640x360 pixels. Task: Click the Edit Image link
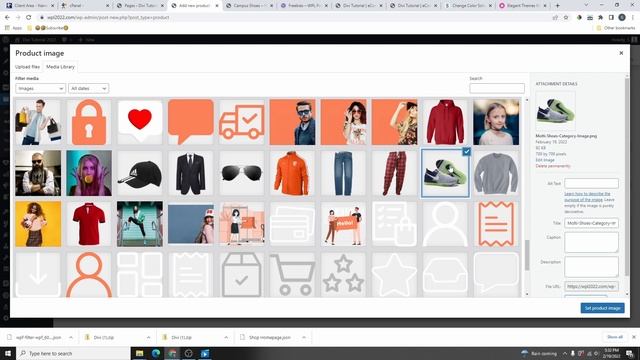coord(545,160)
